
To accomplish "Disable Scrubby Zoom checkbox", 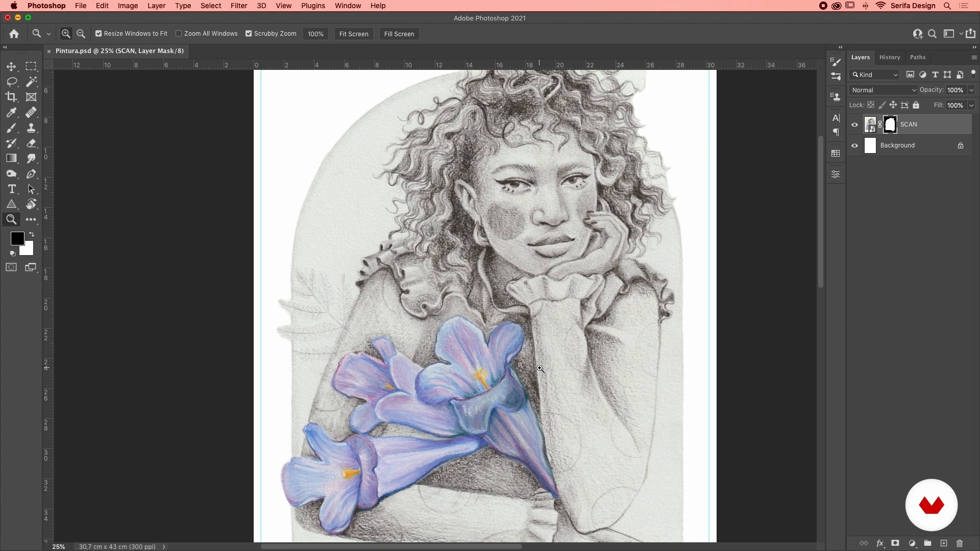I will (249, 34).
